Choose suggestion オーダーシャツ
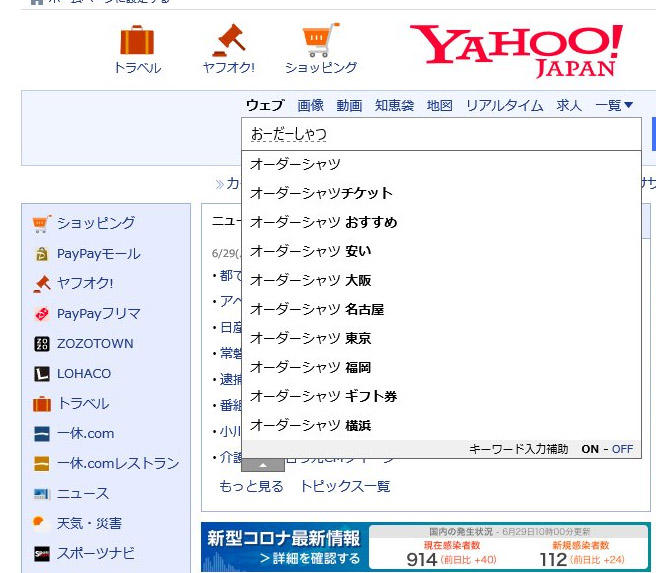The height and width of the screenshot is (573, 656). 441,164
